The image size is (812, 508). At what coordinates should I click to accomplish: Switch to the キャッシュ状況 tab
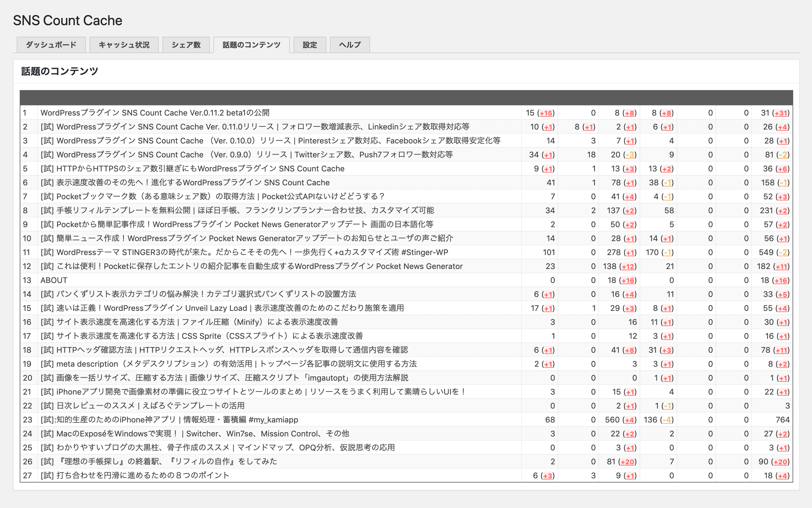124,45
